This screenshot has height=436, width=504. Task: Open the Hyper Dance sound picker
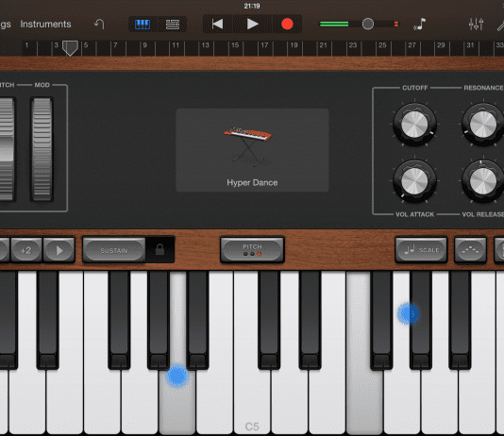click(252, 150)
